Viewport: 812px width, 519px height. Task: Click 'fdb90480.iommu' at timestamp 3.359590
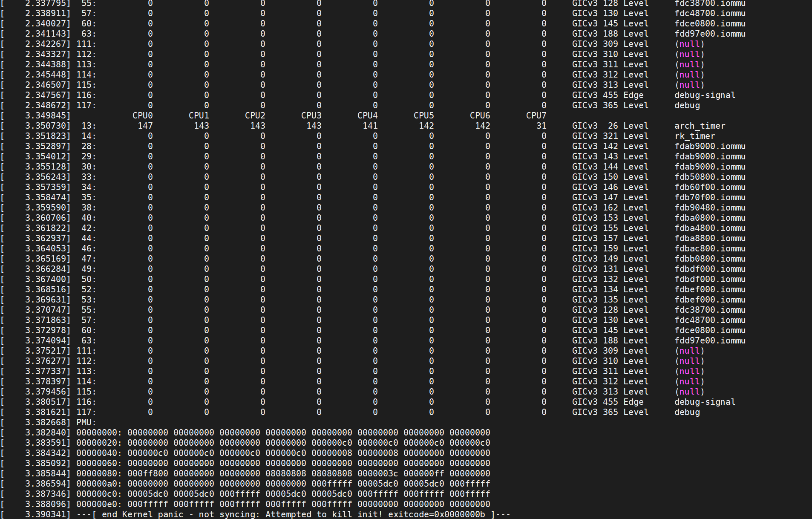click(x=710, y=208)
